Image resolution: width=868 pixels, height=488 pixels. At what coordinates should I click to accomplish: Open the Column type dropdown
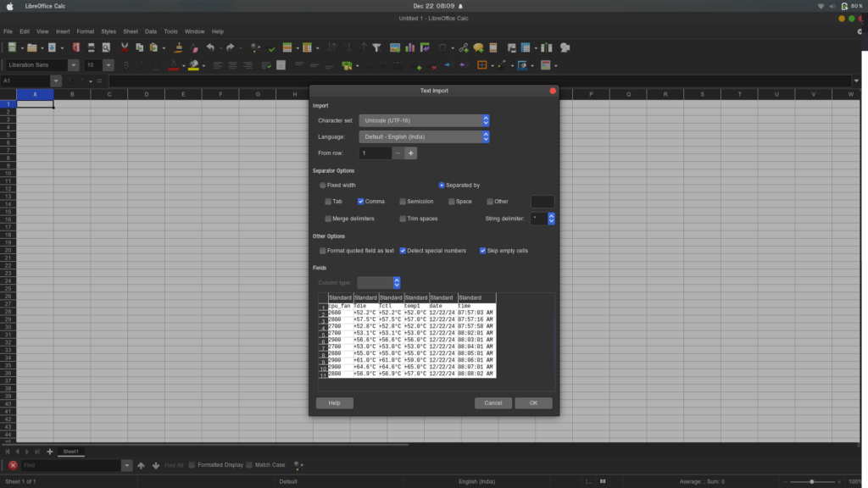pos(379,283)
